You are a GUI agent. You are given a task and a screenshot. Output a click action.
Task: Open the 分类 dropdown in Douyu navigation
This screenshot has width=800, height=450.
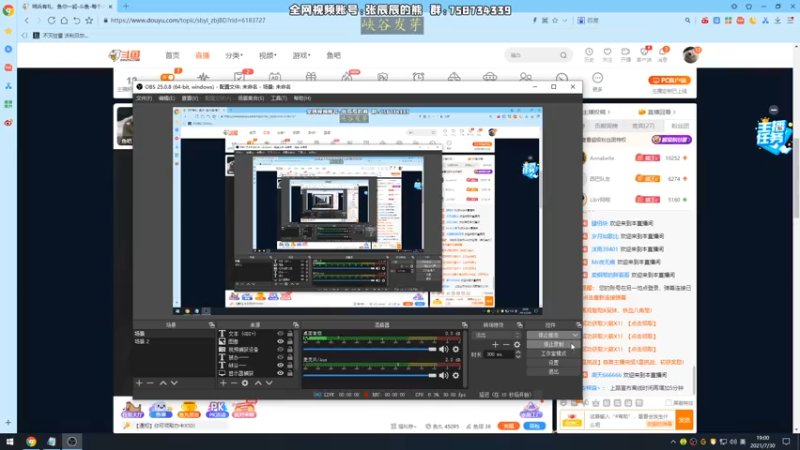234,55
